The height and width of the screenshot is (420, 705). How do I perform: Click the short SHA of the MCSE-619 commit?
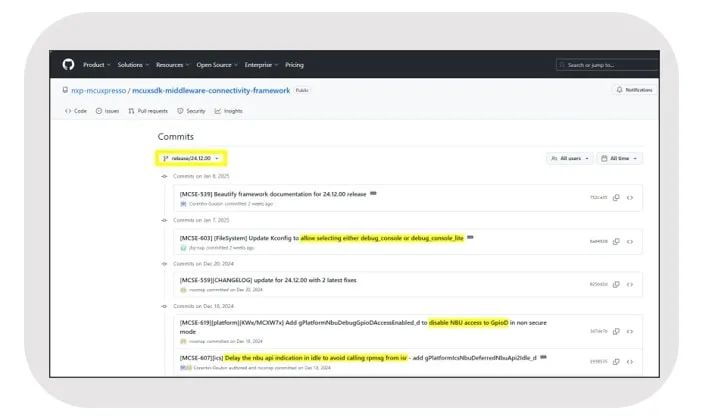598,331
